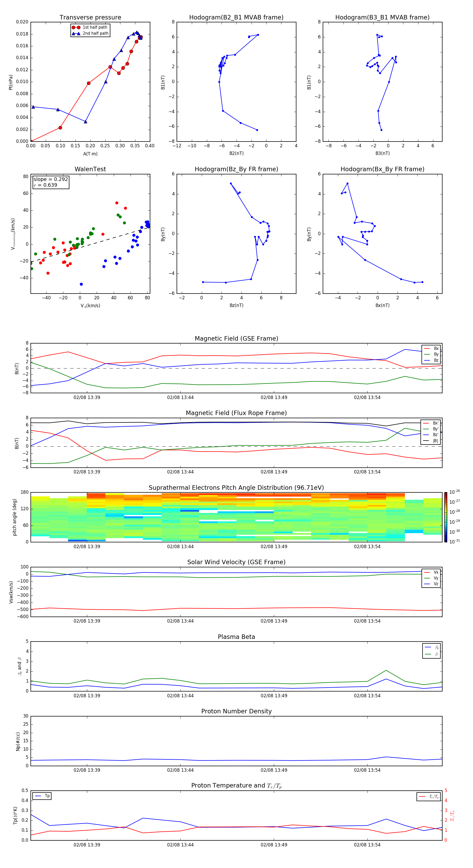Click the pitch angle spectrogram colorbar
473x868 pixels.
446,517
